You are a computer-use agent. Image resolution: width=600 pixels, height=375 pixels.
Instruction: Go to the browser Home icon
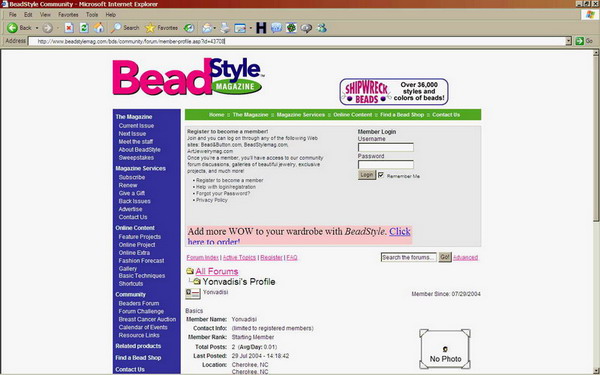[99, 28]
